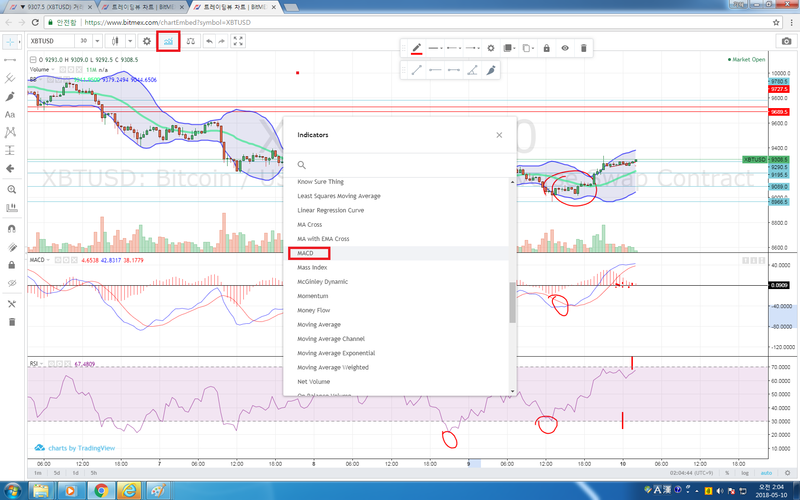Click the XBTUSD symbol input field

point(51,41)
